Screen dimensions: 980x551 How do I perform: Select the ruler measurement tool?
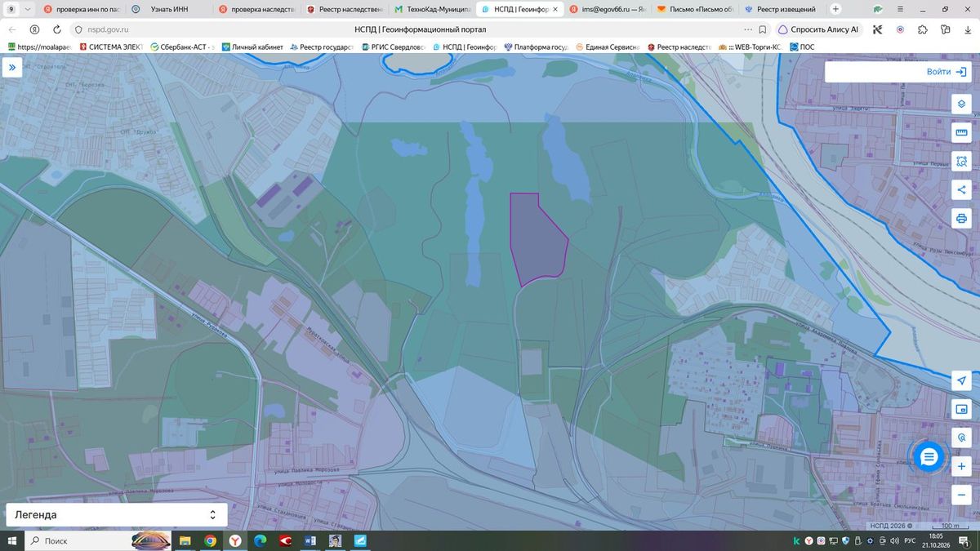(x=961, y=133)
